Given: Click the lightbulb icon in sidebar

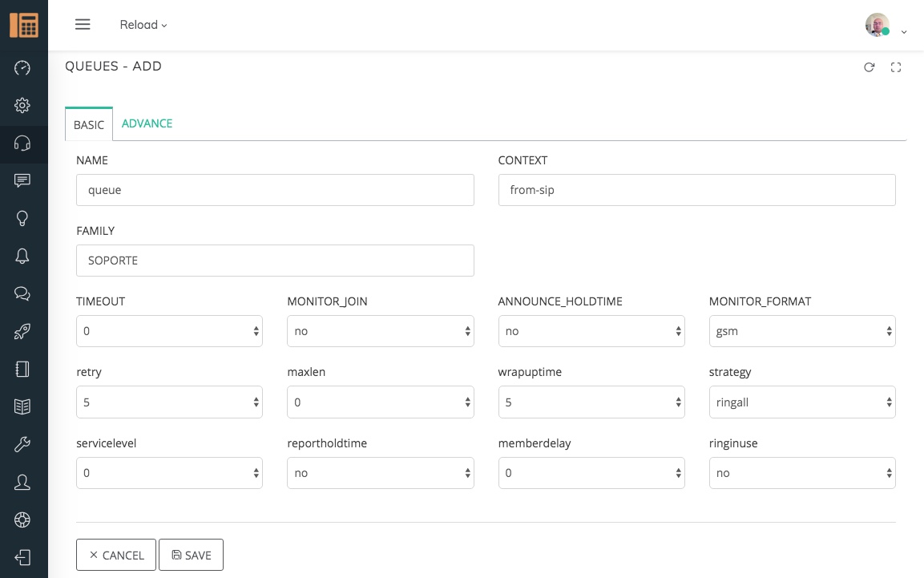Looking at the screenshot, I should pyautogui.click(x=22, y=218).
